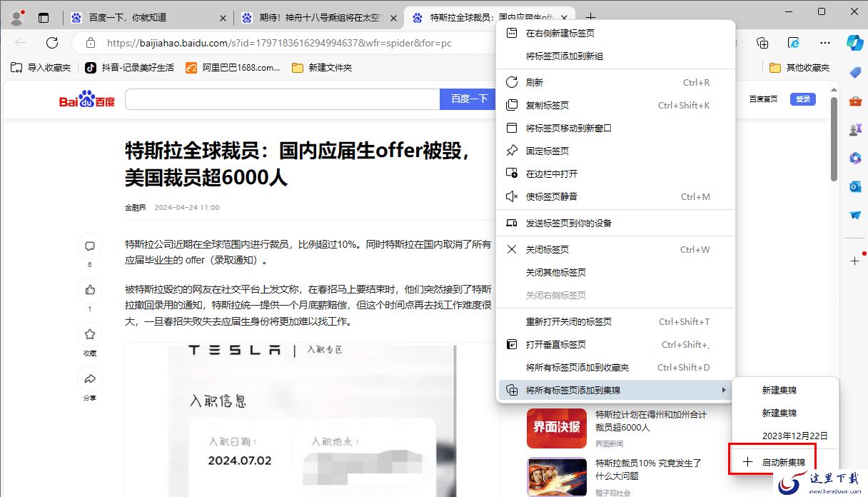The height and width of the screenshot is (497, 868).
Task: Click the paper plane Drop sidebar icon
Action: pyautogui.click(x=855, y=215)
